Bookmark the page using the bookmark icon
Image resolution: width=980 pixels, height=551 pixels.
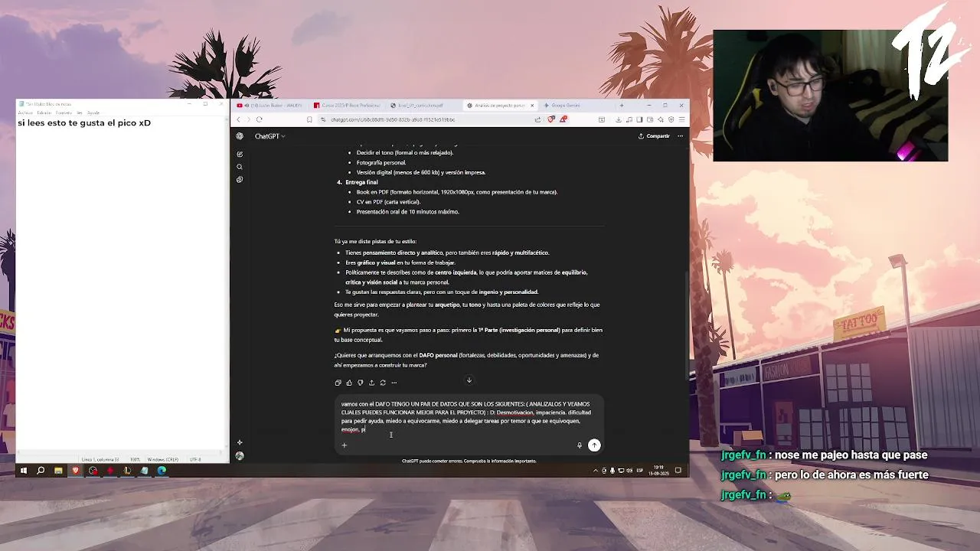tap(309, 119)
